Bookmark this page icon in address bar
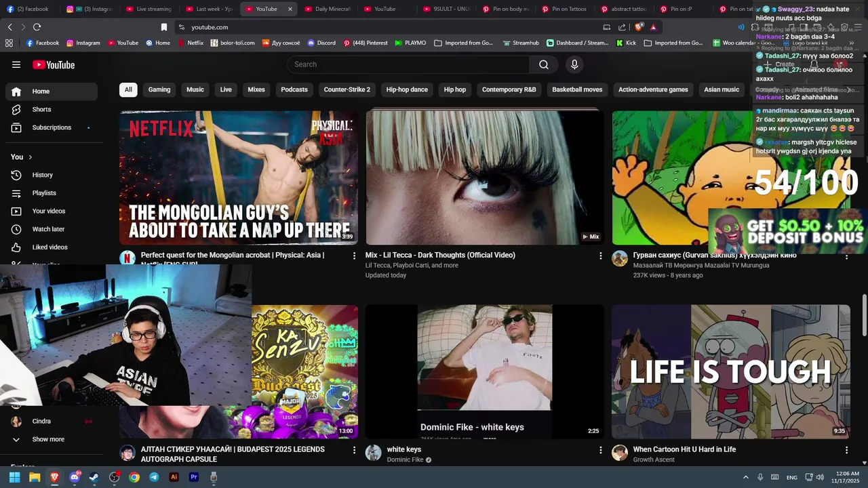Image resolution: width=868 pixels, height=488 pixels. pyautogui.click(x=164, y=27)
